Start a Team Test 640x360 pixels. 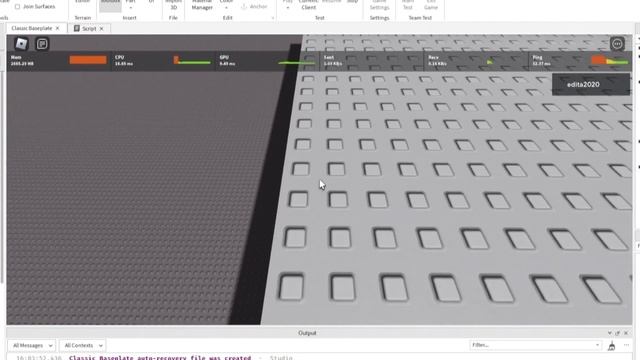coord(408,5)
